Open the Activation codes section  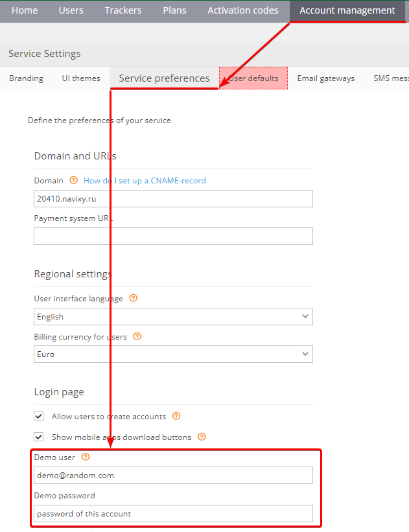[x=243, y=10]
